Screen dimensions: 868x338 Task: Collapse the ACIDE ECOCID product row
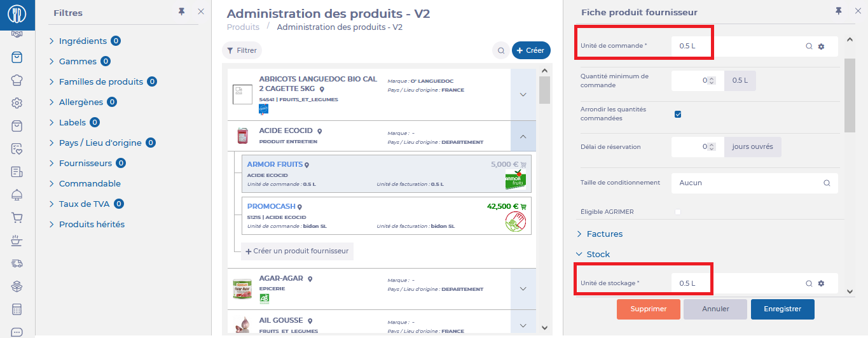[523, 136]
